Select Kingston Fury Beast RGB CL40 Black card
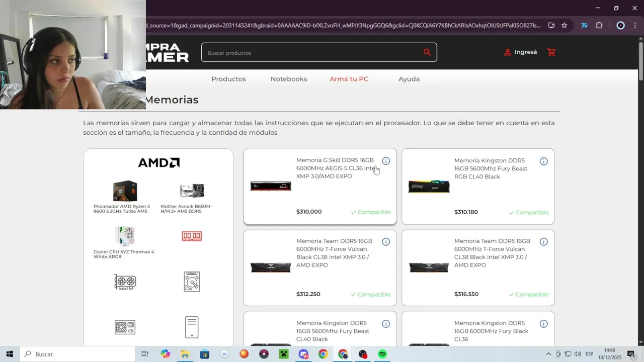Screen dimensions: 644x362 pyautogui.click(x=478, y=187)
